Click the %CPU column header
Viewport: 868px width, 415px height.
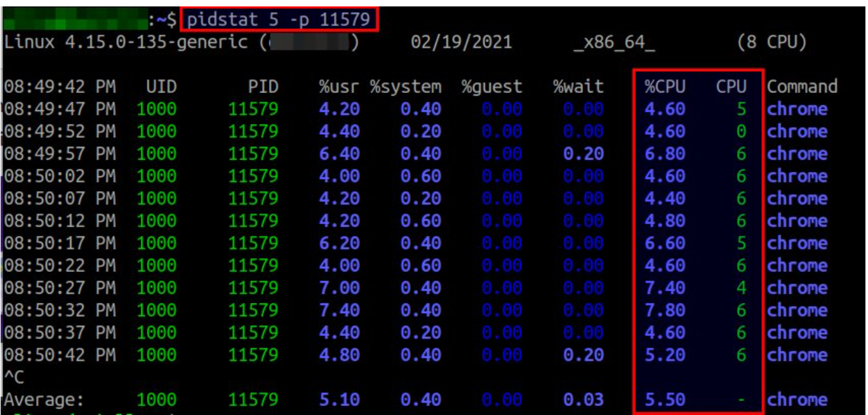click(664, 87)
